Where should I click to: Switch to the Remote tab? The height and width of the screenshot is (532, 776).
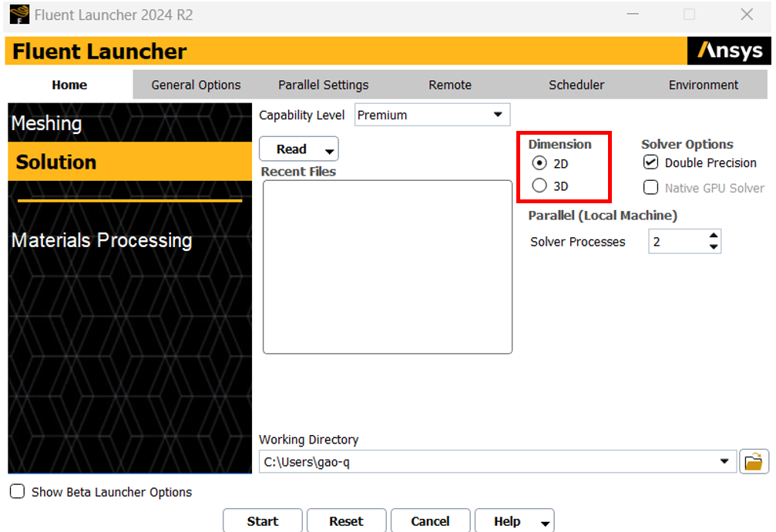450,85
